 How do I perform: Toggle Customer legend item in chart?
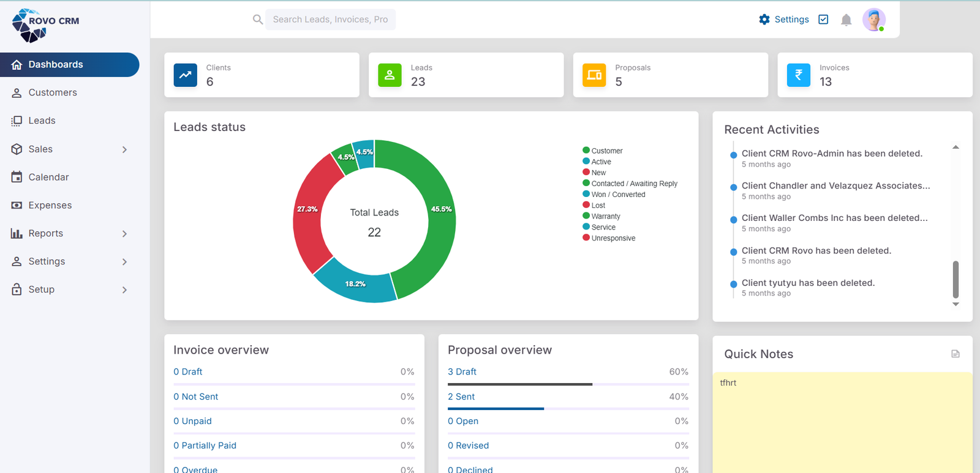pyautogui.click(x=603, y=151)
